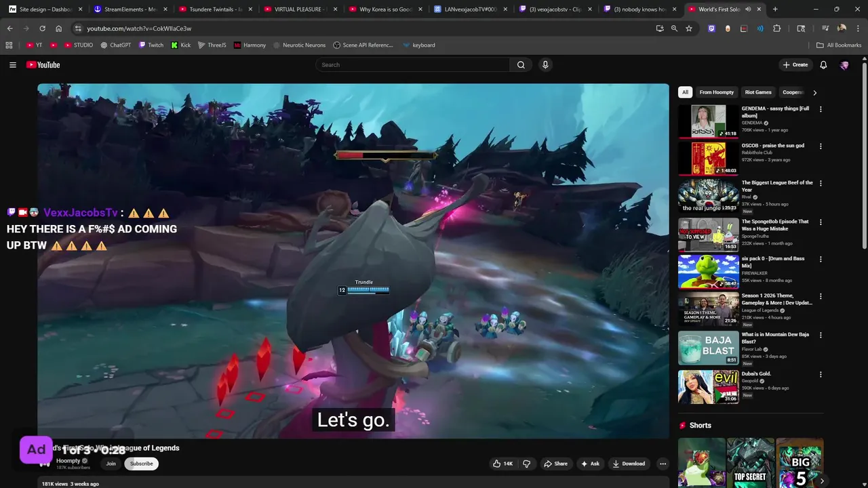Viewport: 868px width, 488px height.
Task: Open the YouTube account avatar menu
Action: pos(844,65)
